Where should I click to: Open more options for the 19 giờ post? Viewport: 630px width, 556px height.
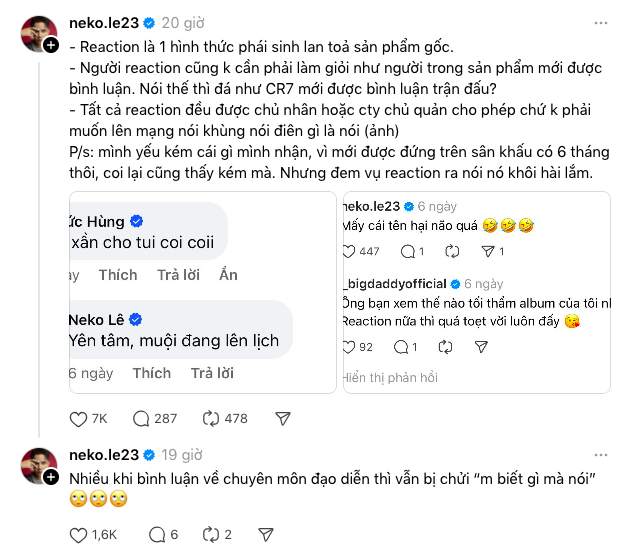[599, 455]
